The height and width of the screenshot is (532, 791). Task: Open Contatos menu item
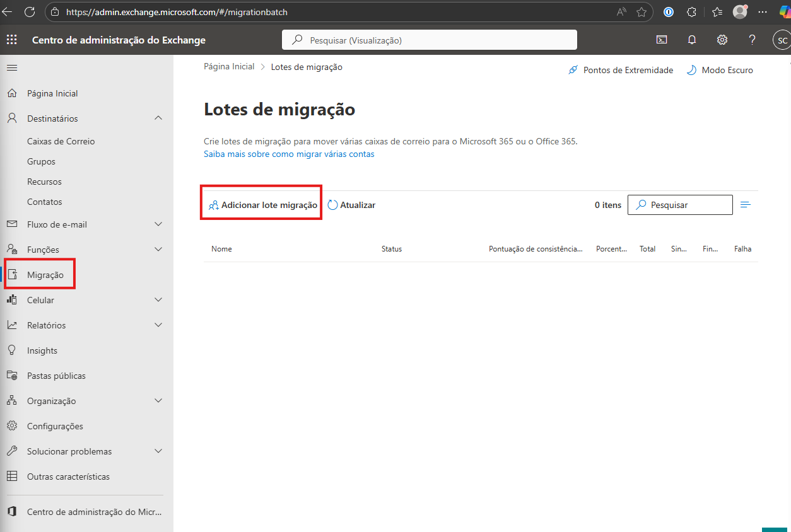pyautogui.click(x=45, y=202)
